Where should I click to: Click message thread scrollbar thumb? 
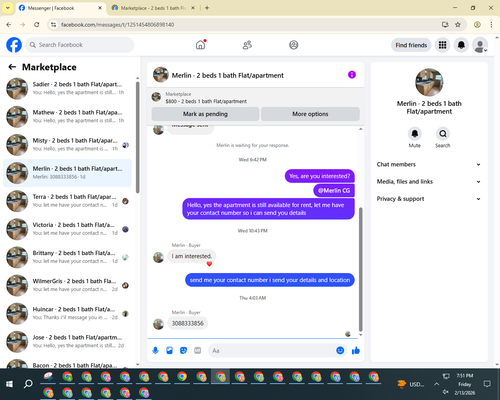(360, 269)
